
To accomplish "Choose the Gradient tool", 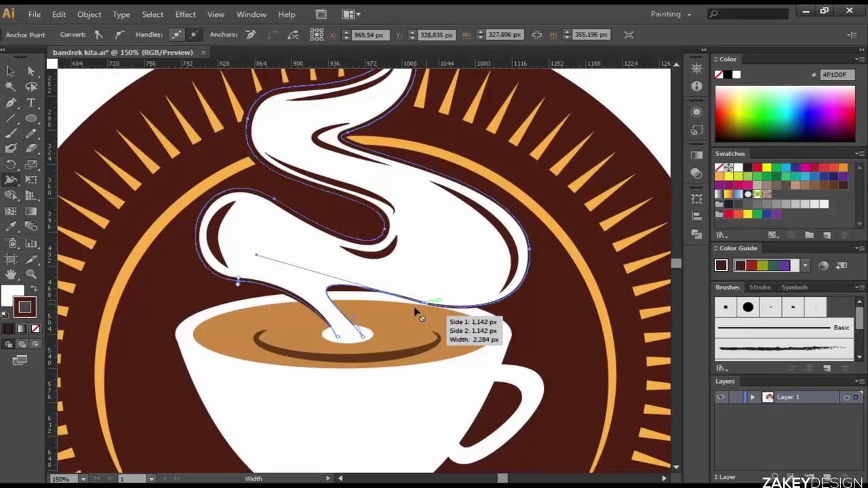I will [x=31, y=211].
